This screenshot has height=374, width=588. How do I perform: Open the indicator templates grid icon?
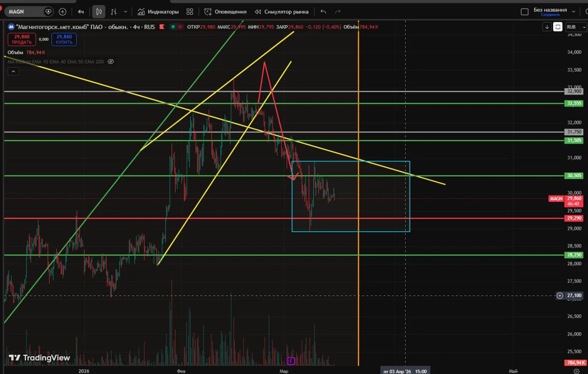(190, 11)
